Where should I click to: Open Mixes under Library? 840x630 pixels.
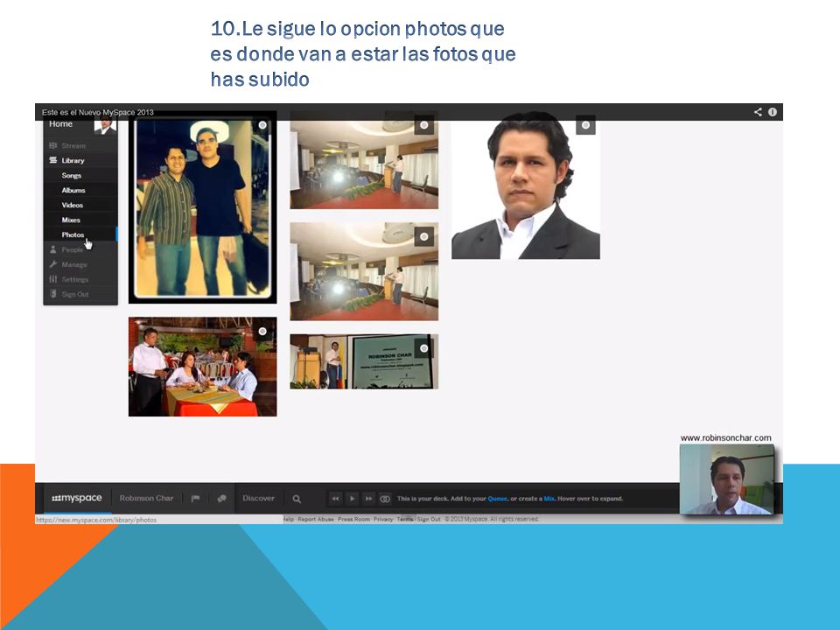[x=71, y=220]
